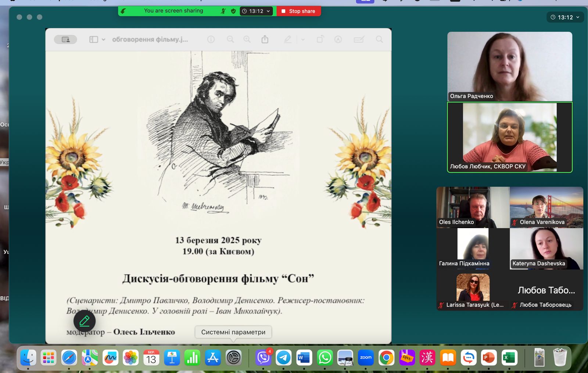Click the form filling icon in Preview
This screenshot has height=373, width=588.
(x=359, y=39)
